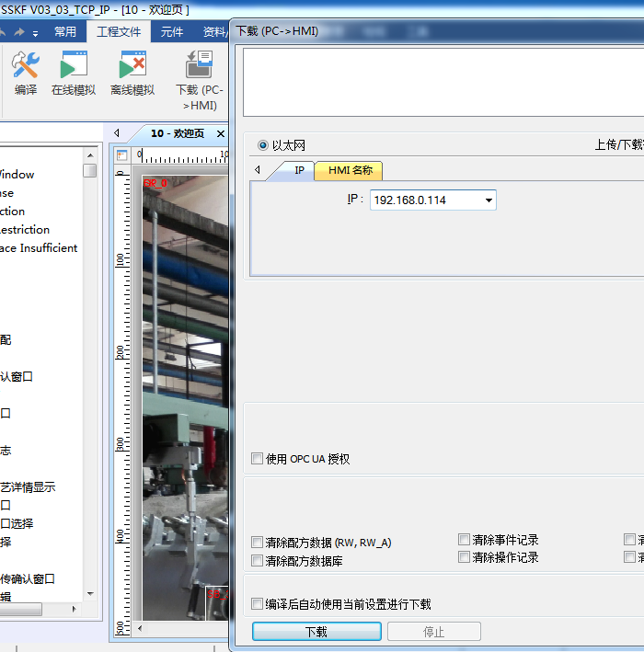Click window list vertical scrollbar thumb

89,170
